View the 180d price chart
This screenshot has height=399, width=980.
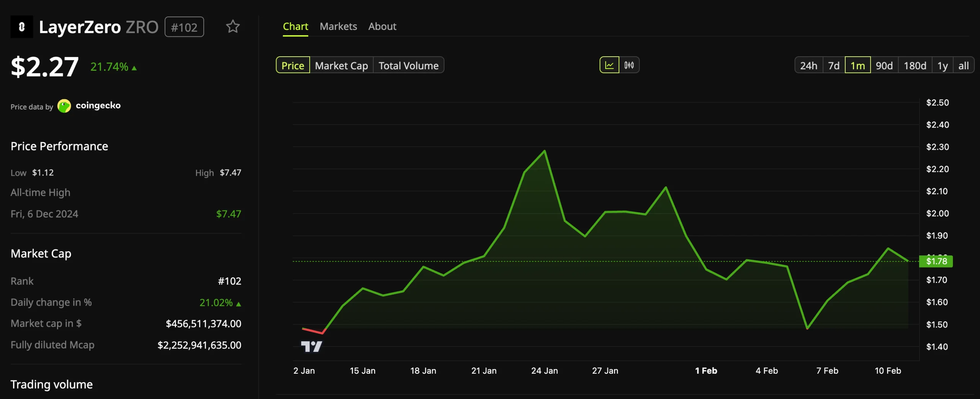coord(915,65)
